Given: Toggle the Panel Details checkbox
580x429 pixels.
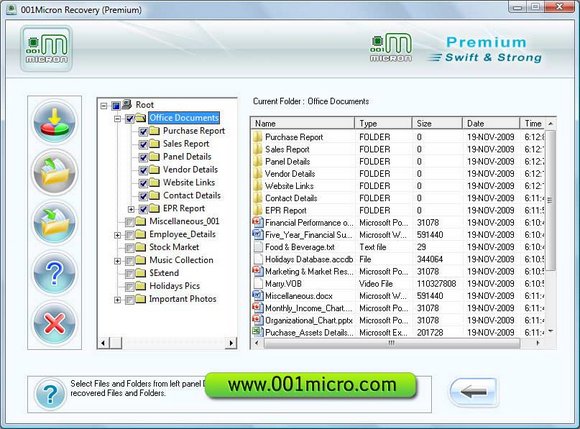Looking at the screenshot, I should point(144,157).
